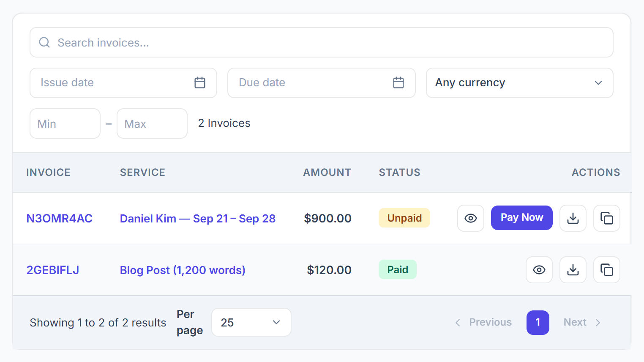
Task: Download invoice 2GEBIFLJ
Action: pyautogui.click(x=573, y=270)
